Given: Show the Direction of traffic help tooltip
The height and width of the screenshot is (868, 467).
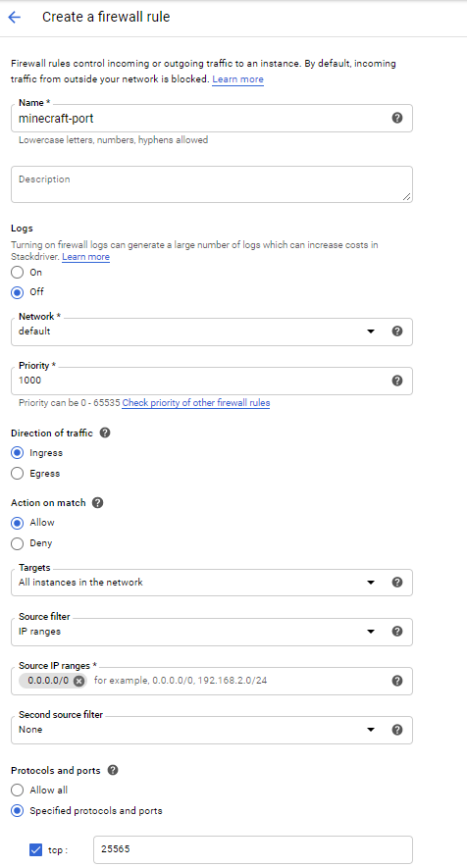Looking at the screenshot, I should (x=105, y=433).
